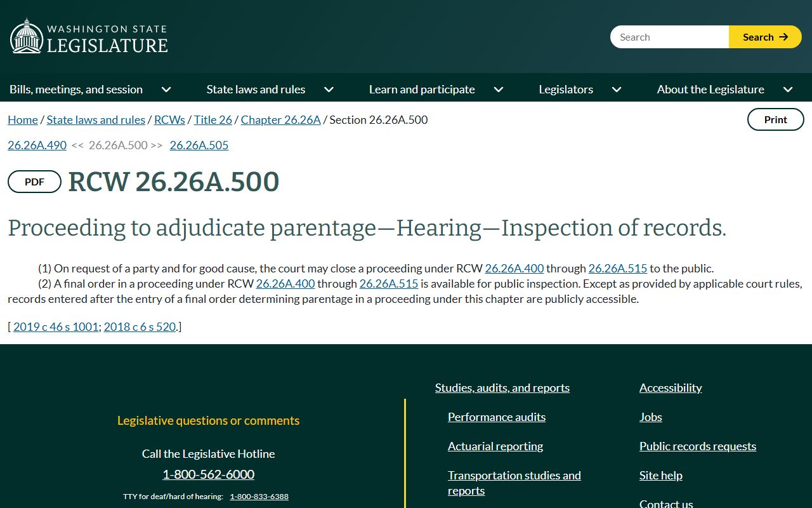Screen dimensions: 812x508
Task: Open State laws and rules menu
Action: pos(256,90)
